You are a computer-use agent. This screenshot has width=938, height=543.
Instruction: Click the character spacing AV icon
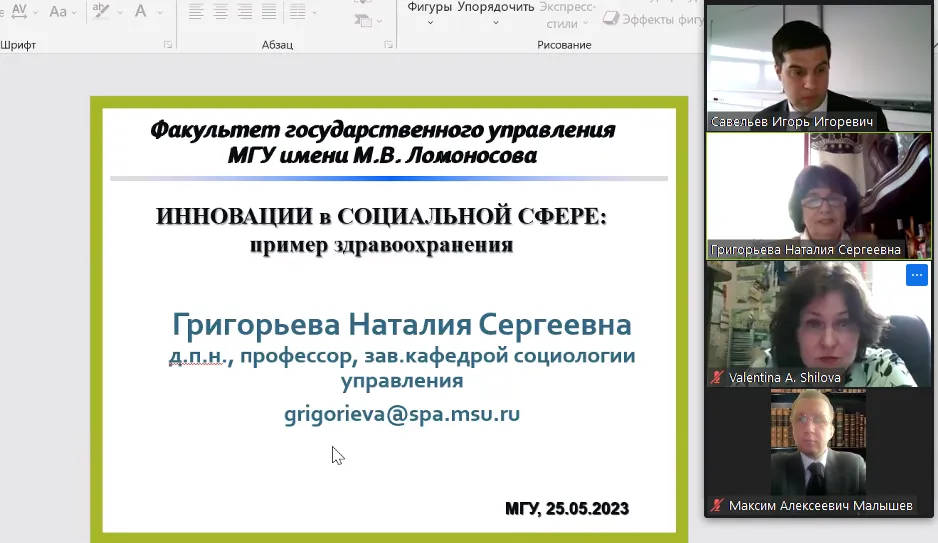(x=19, y=11)
